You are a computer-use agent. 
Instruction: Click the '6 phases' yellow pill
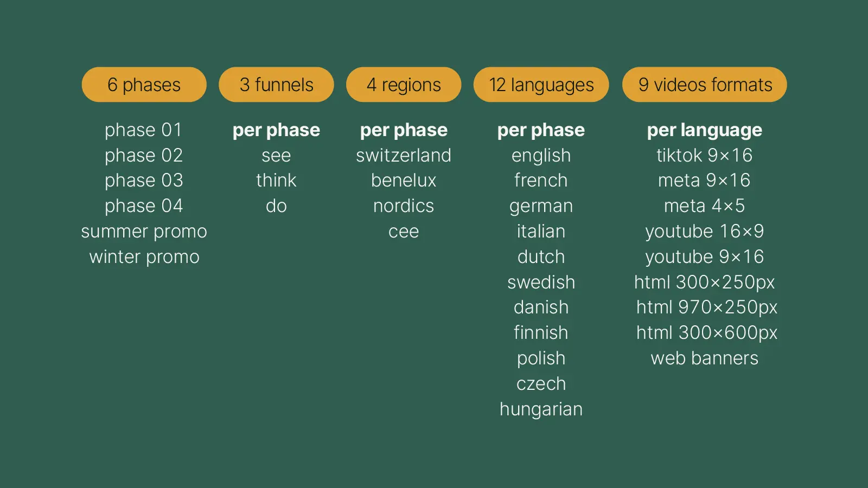144,85
